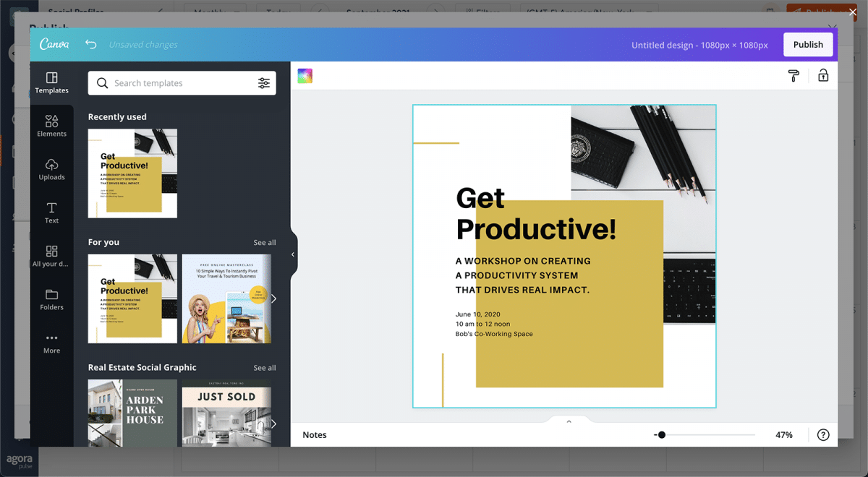Click the copy style paint roller icon
Screen dimensions: 868x477
793,76
